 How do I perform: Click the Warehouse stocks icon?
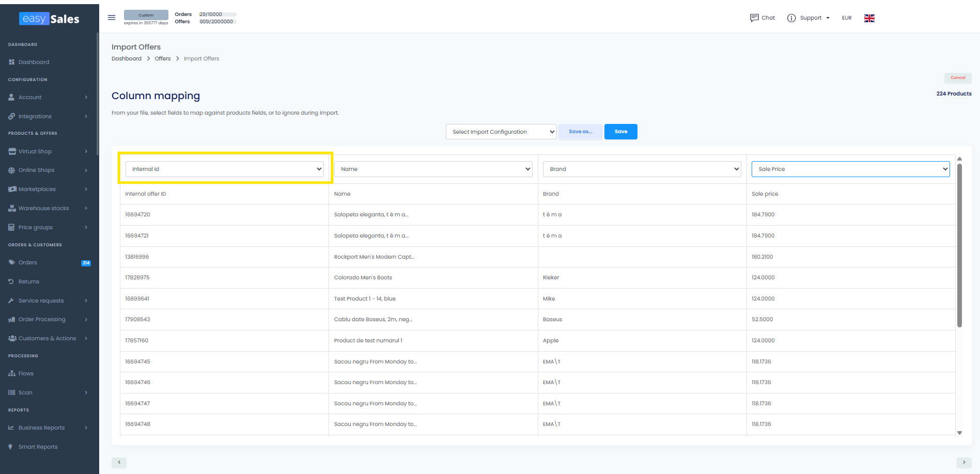tap(12, 208)
